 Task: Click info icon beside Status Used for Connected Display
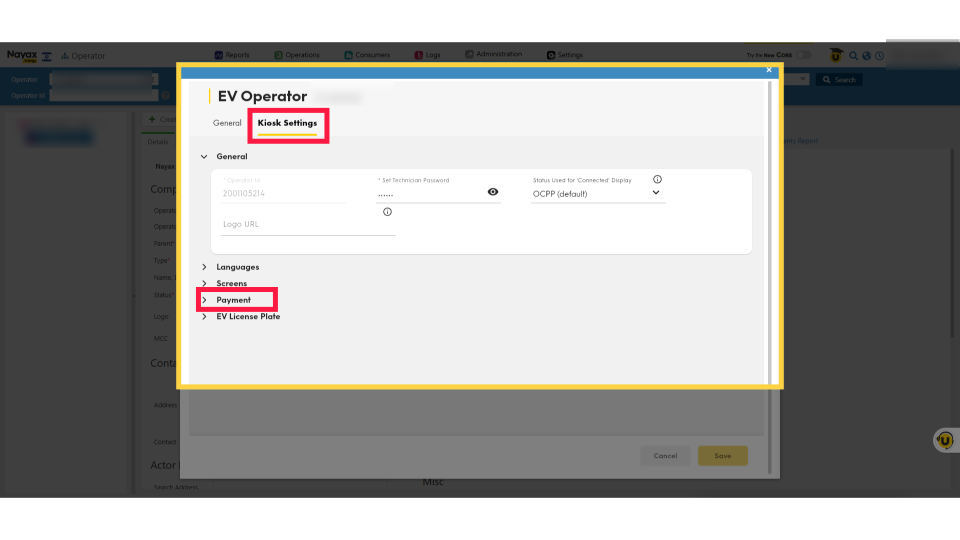click(657, 180)
